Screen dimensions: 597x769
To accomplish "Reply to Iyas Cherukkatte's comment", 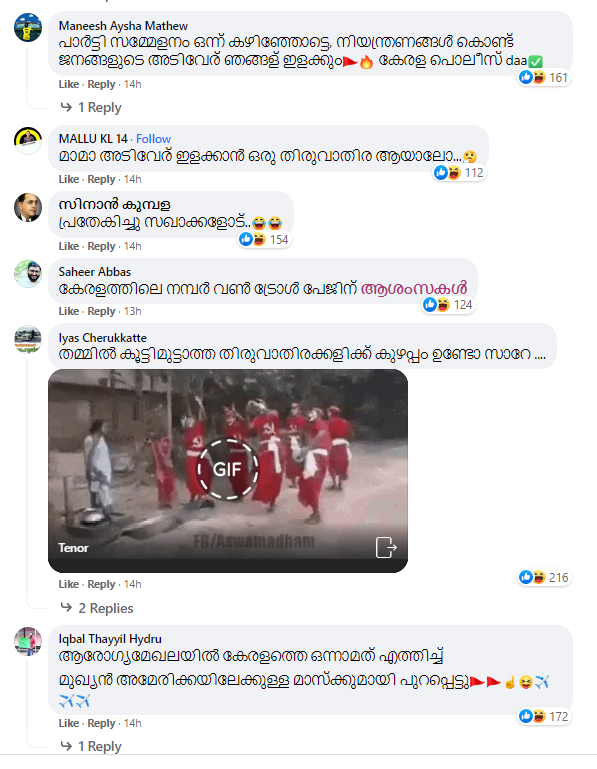I will point(101,585).
